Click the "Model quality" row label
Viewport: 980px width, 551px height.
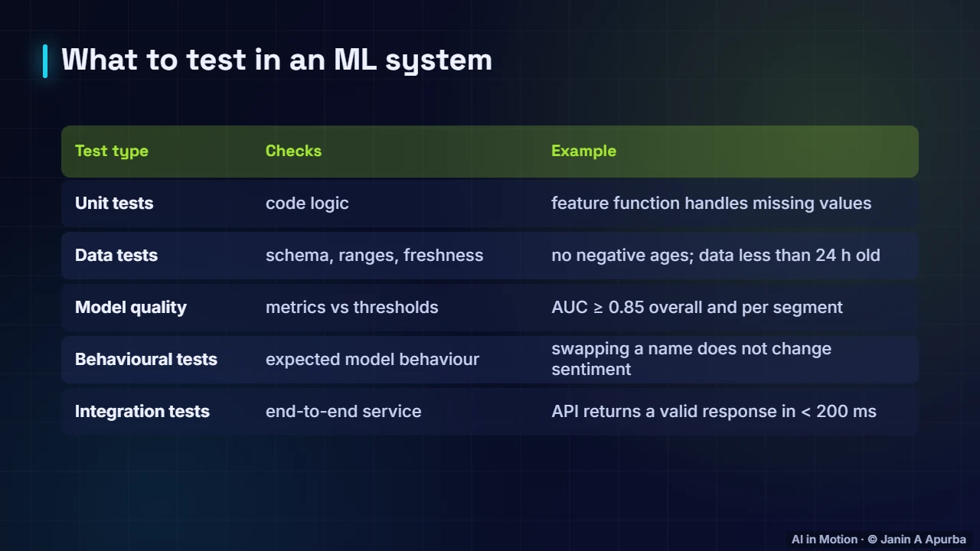tap(131, 307)
